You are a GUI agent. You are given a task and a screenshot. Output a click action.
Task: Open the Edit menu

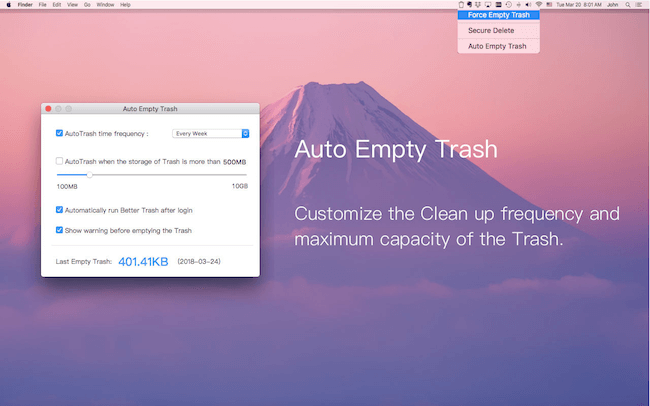tap(57, 5)
